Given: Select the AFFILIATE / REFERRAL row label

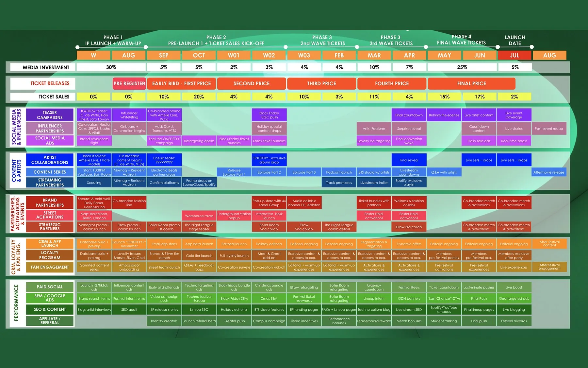Looking at the screenshot, I should [50, 321].
